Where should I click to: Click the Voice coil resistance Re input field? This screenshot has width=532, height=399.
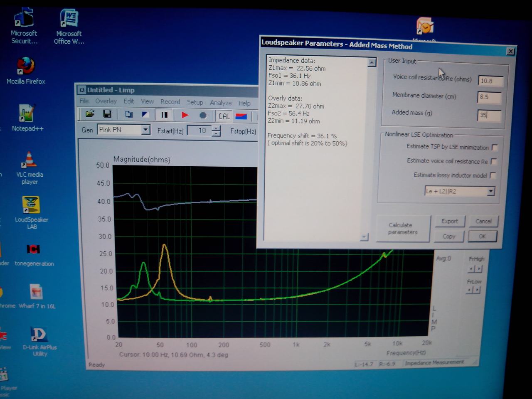coord(490,81)
